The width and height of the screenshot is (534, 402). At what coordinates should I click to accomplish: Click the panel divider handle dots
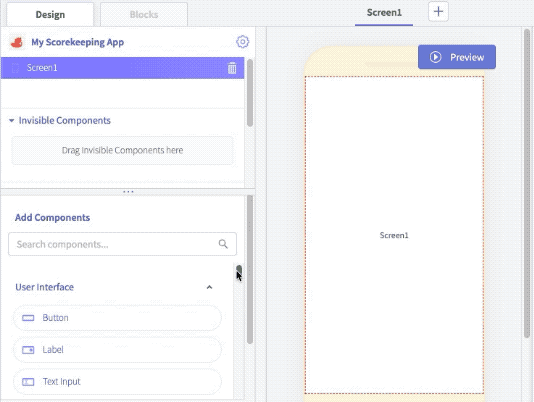click(128, 192)
